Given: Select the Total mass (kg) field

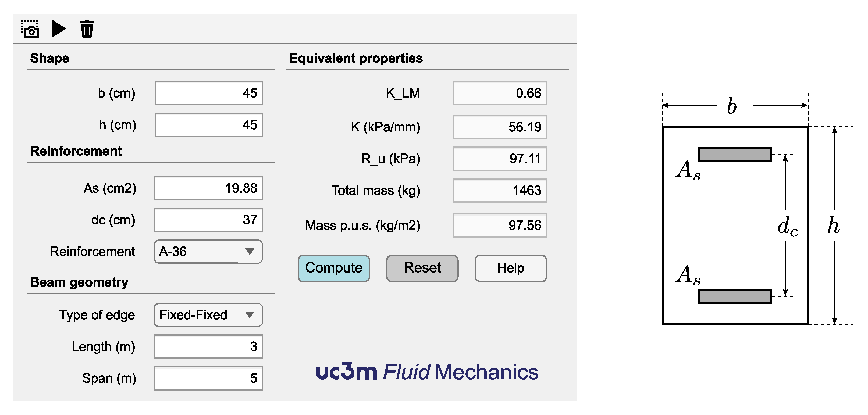Looking at the screenshot, I should pyautogui.click(x=499, y=190).
